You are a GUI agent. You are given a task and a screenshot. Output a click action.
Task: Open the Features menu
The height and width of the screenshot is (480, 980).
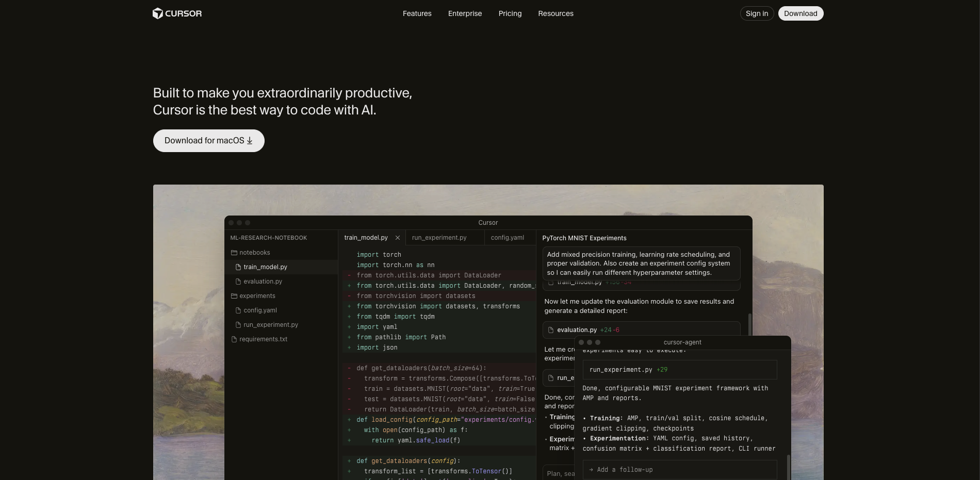pyautogui.click(x=417, y=13)
